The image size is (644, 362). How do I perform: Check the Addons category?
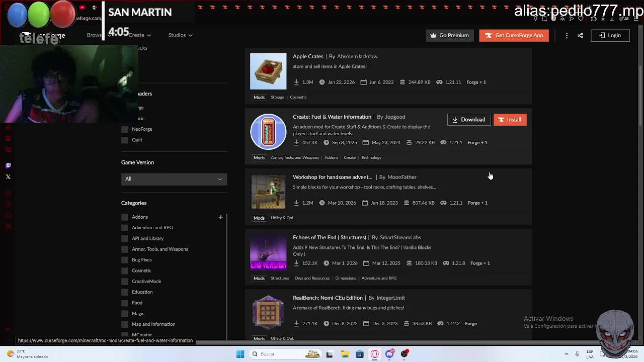[x=125, y=217]
